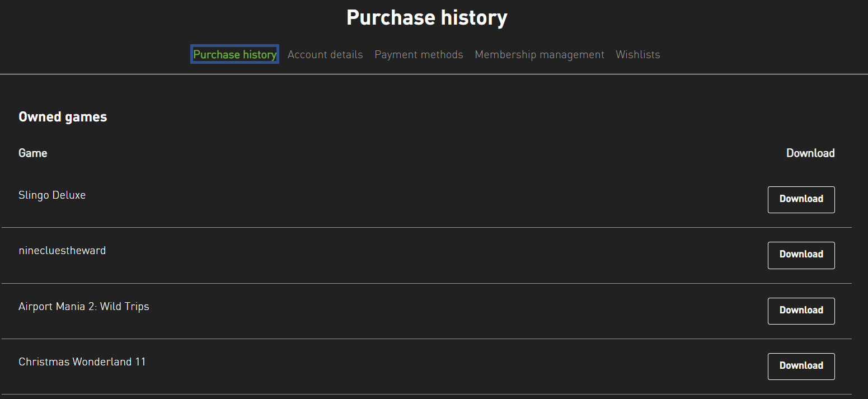The height and width of the screenshot is (399, 868).
Task: View the Wishlists tab
Action: tap(637, 54)
